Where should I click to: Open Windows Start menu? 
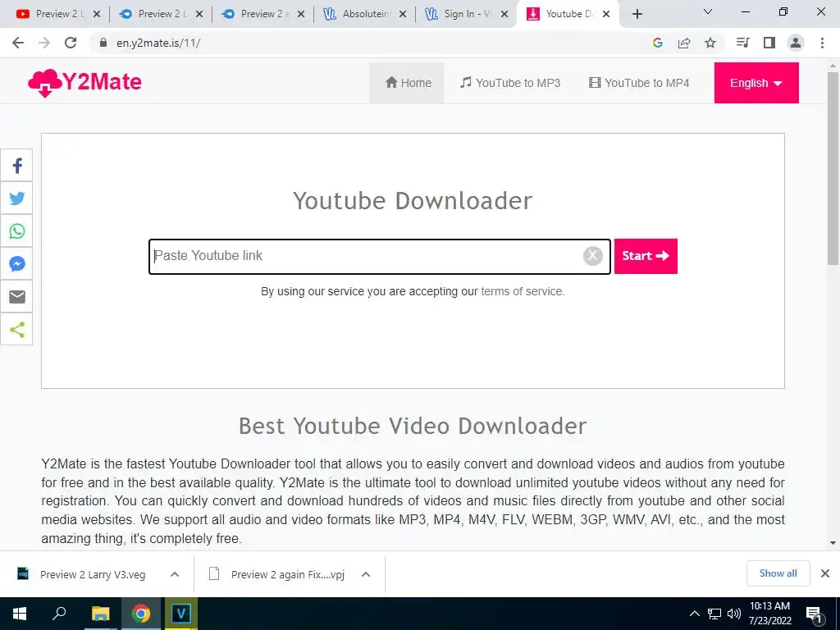pyautogui.click(x=20, y=614)
